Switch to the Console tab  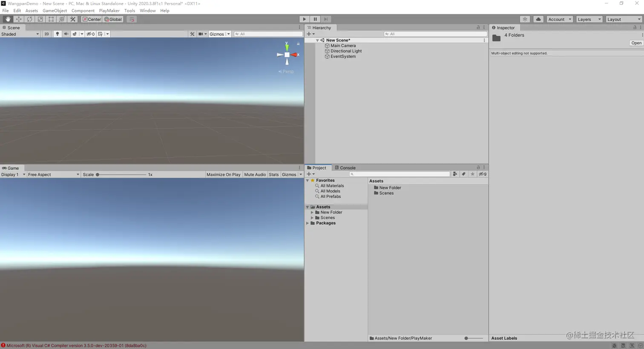pyautogui.click(x=345, y=168)
